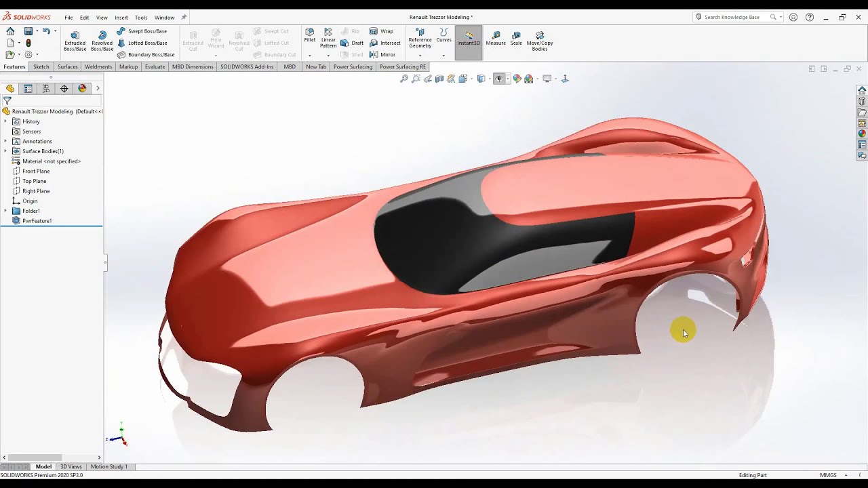Expand the History tree node
868x488 pixels.
click(x=5, y=121)
